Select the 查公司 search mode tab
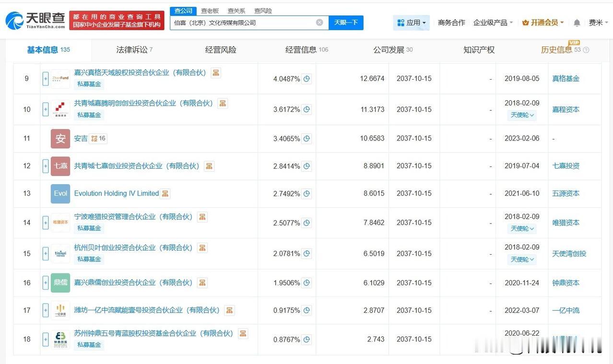 (x=183, y=11)
